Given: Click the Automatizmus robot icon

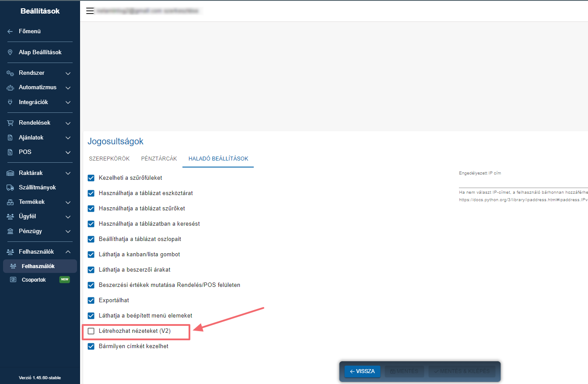Looking at the screenshot, I should pos(10,87).
